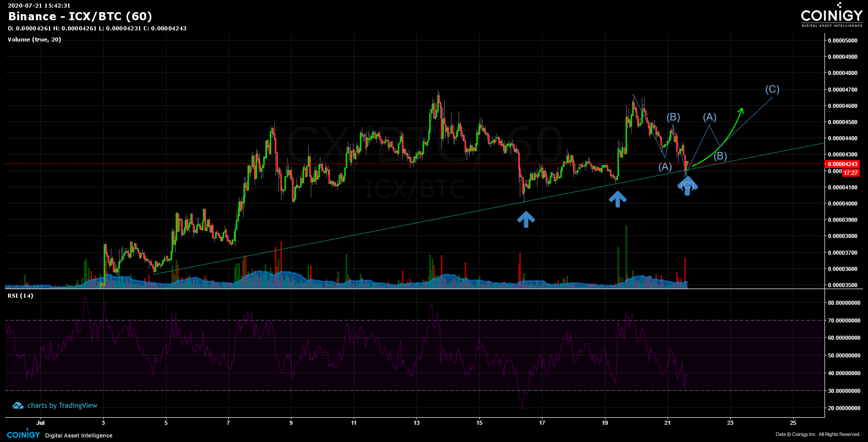Click date axis label 19
868x442 pixels.
[605, 423]
